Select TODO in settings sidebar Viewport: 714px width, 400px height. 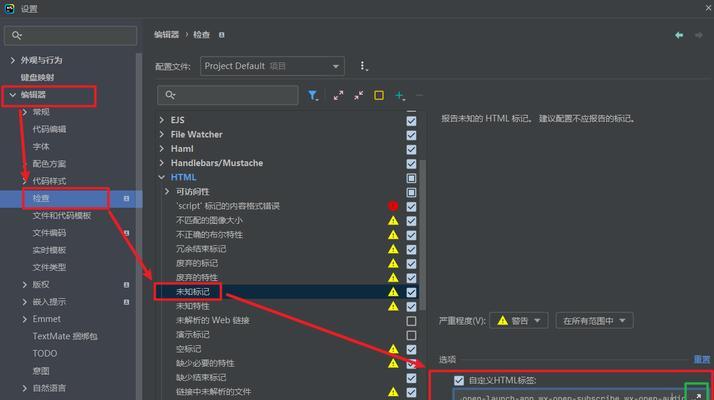(45, 354)
